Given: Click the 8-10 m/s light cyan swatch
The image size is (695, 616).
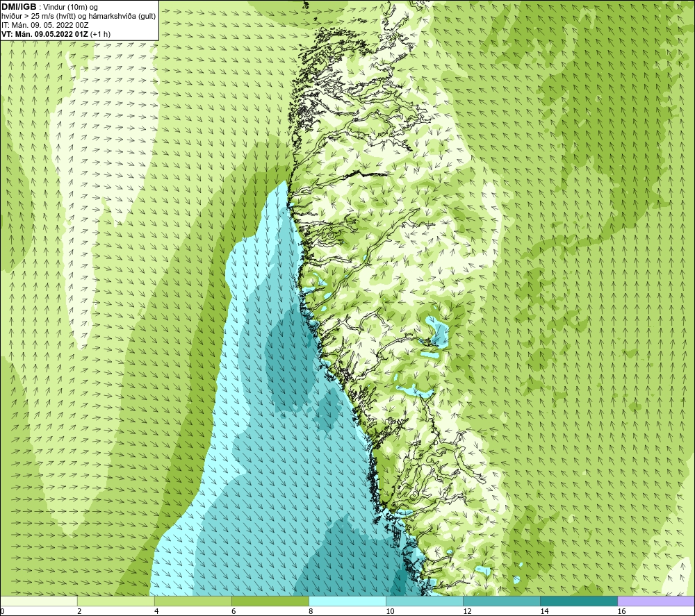Looking at the screenshot, I should click(x=347, y=601).
